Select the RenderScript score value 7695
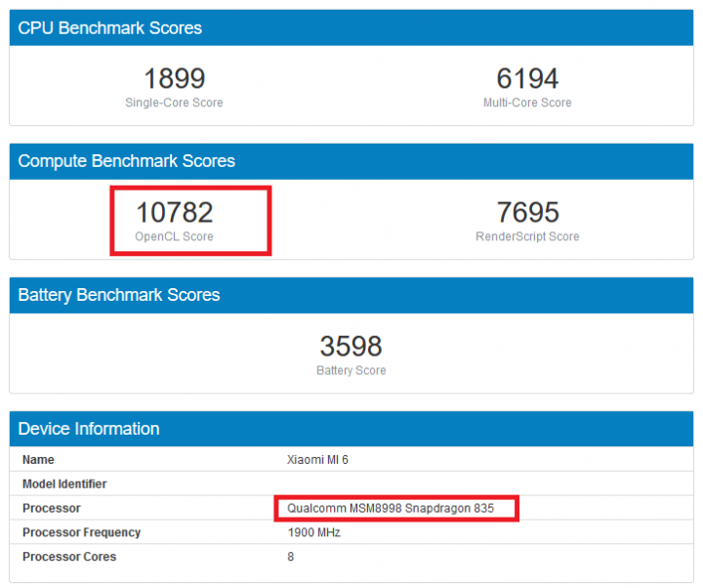 [527, 212]
